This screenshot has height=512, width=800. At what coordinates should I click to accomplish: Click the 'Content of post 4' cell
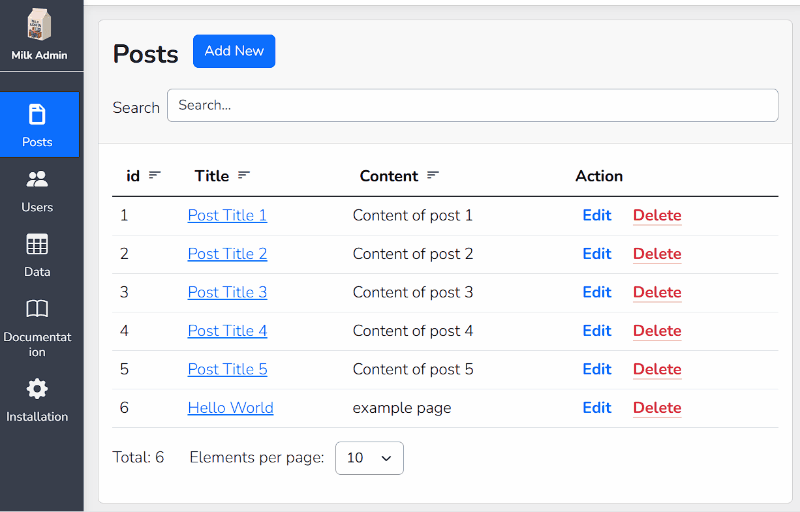[412, 331]
